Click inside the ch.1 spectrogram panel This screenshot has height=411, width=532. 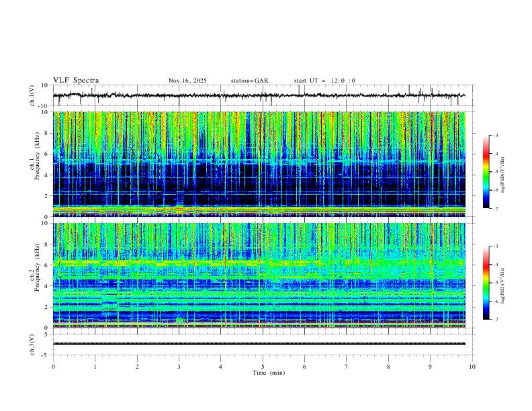(x=259, y=164)
